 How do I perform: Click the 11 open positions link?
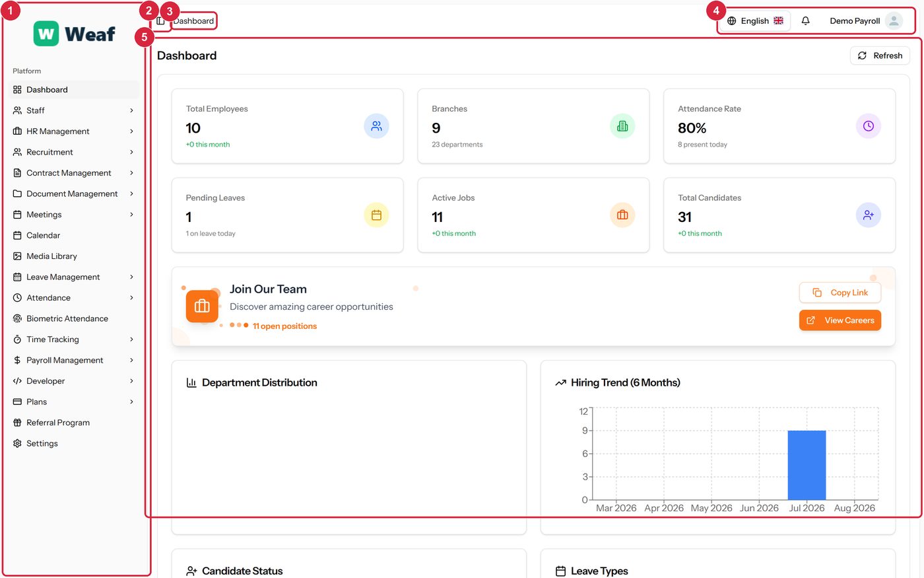[284, 326]
